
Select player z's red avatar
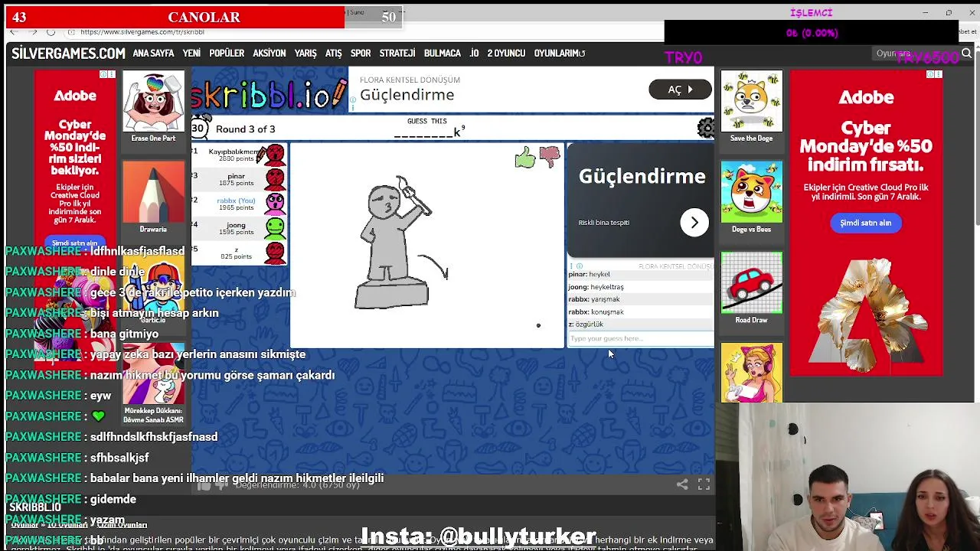[275, 253]
